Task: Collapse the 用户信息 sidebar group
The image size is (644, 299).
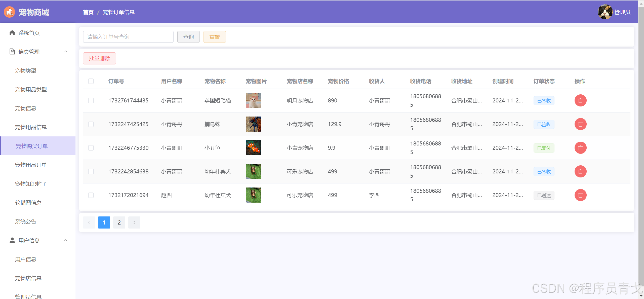Action: point(66,241)
